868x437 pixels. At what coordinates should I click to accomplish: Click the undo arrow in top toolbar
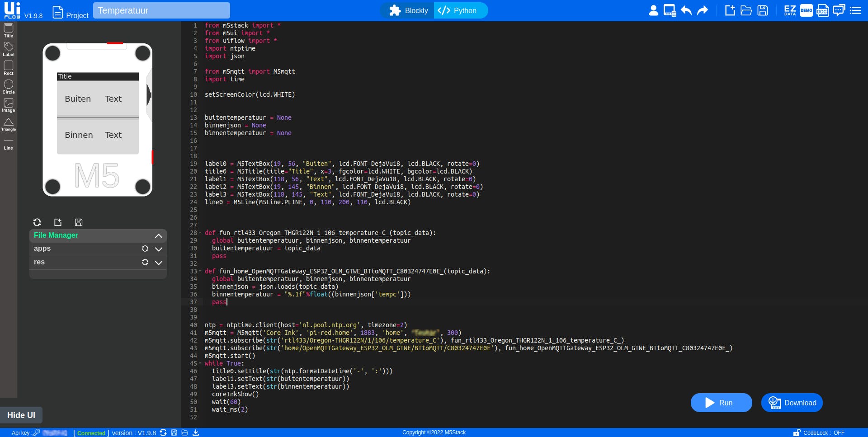pyautogui.click(x=686, y=10)
